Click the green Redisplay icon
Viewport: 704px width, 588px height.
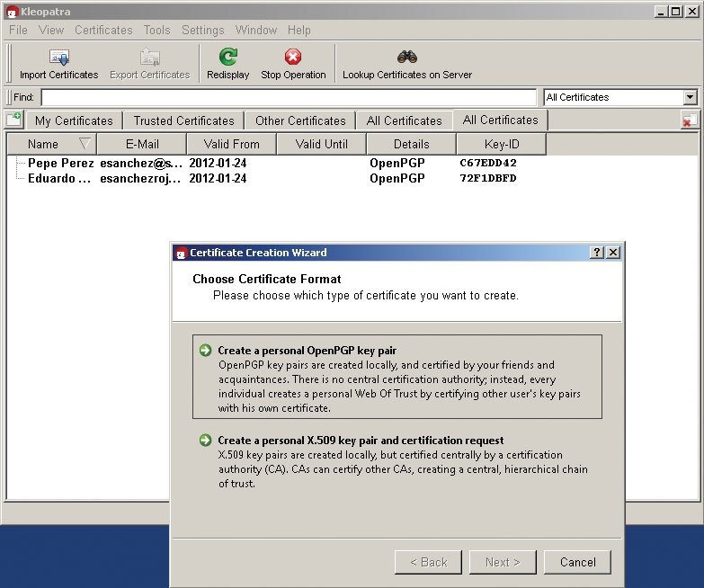point(228,57)
